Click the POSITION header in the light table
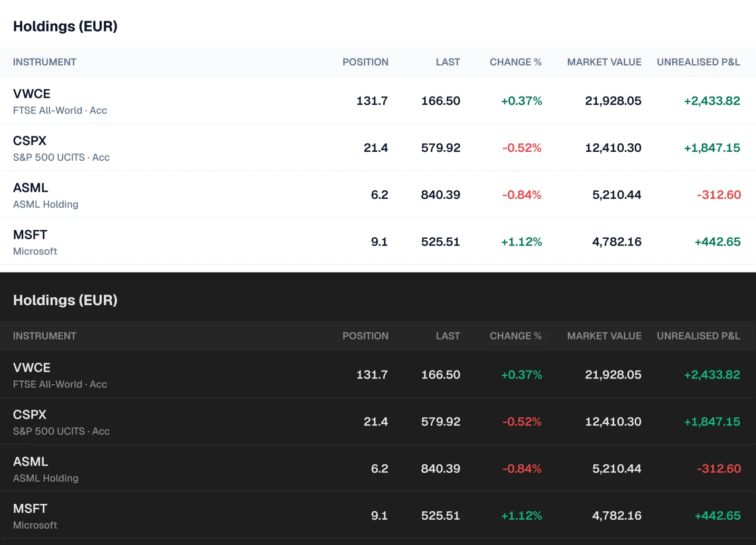This screenshot has width=756, height=545. point(365,62)
